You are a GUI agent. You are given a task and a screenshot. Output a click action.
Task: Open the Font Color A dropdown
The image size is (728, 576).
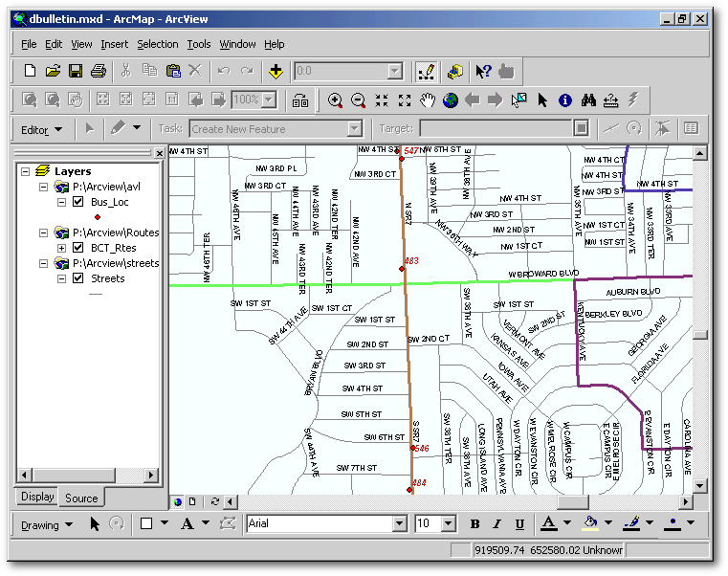(567, 523)
